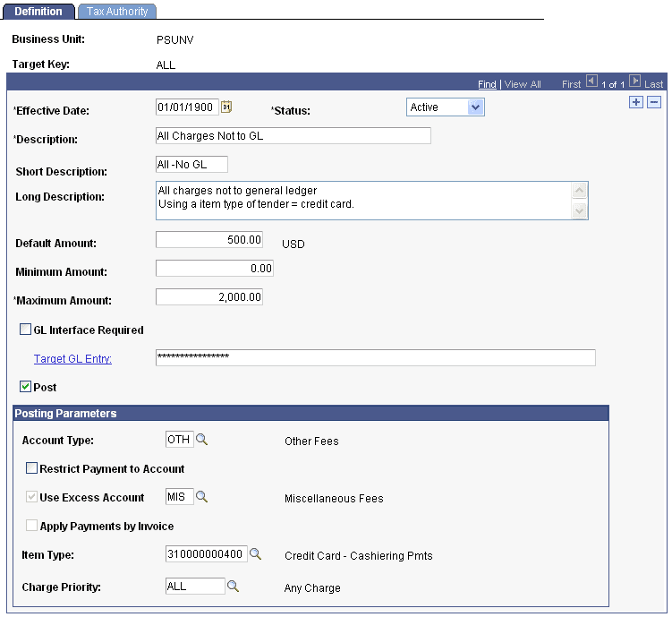
Task: Switch to the Definition tab
Action: [x=38, y=11]
